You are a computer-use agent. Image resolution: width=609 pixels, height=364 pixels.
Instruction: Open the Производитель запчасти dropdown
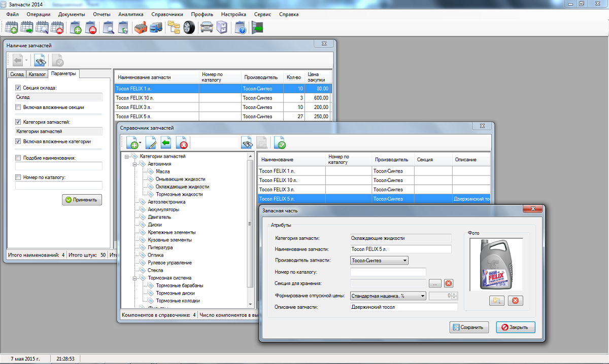[379, 261]
